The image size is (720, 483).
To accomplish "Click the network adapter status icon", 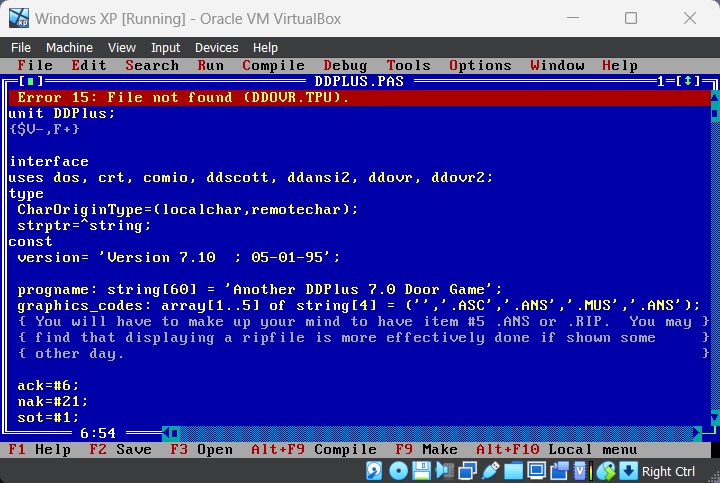I will point(467,471).
